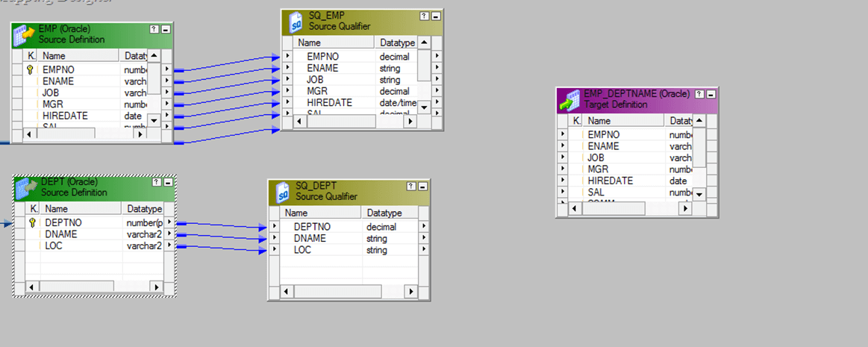Iconize the EMP_DEPTNAME target definition box

[711, 94]
